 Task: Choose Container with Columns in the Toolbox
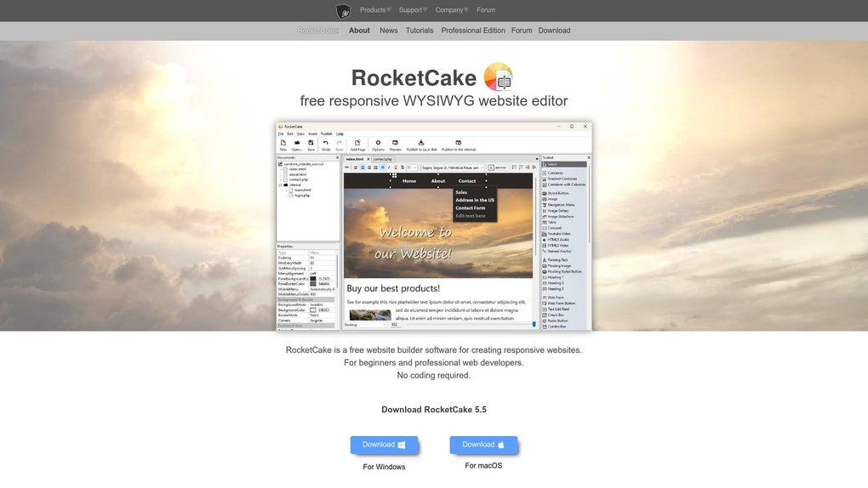[x=564, y=184]
